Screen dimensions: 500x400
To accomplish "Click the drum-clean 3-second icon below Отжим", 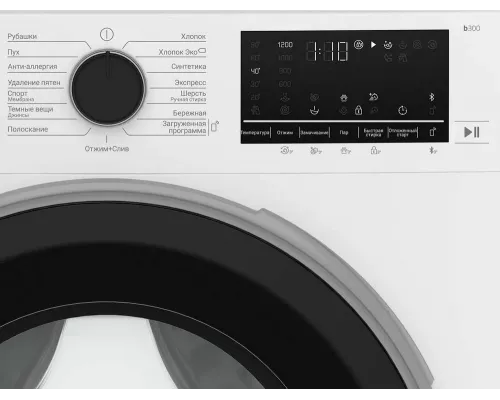I will pyautogui.click(x=286, y=151).
